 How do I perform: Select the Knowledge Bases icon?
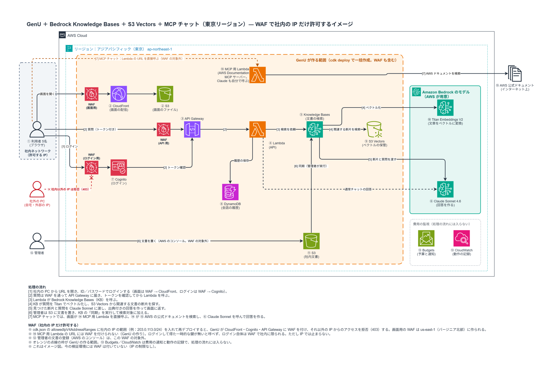315,129
